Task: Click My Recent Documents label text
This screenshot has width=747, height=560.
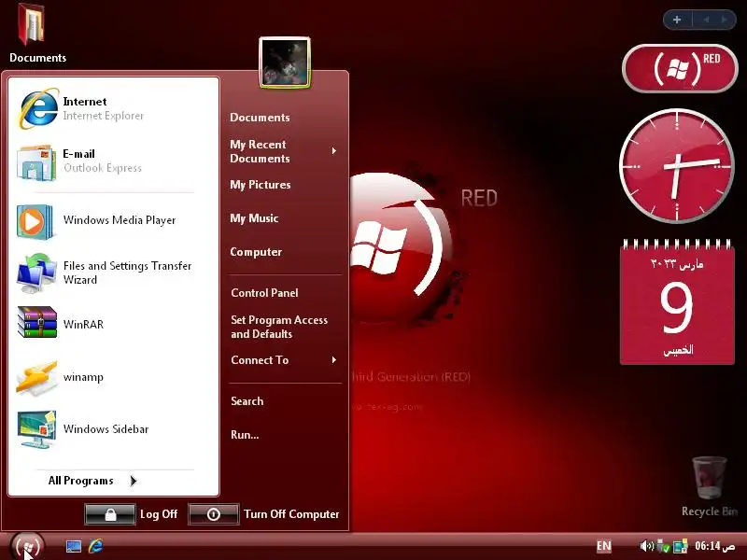Action: tap(260, 151)
